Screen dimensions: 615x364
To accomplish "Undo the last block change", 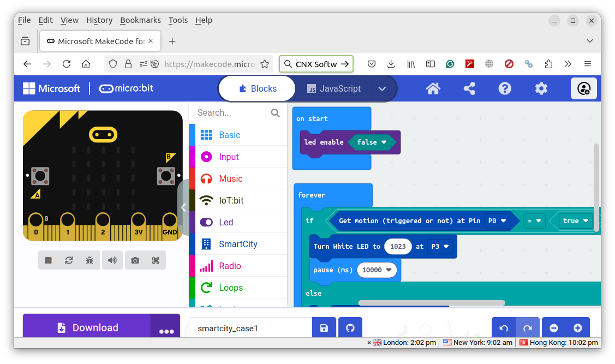I will click(x=504, y=328).
